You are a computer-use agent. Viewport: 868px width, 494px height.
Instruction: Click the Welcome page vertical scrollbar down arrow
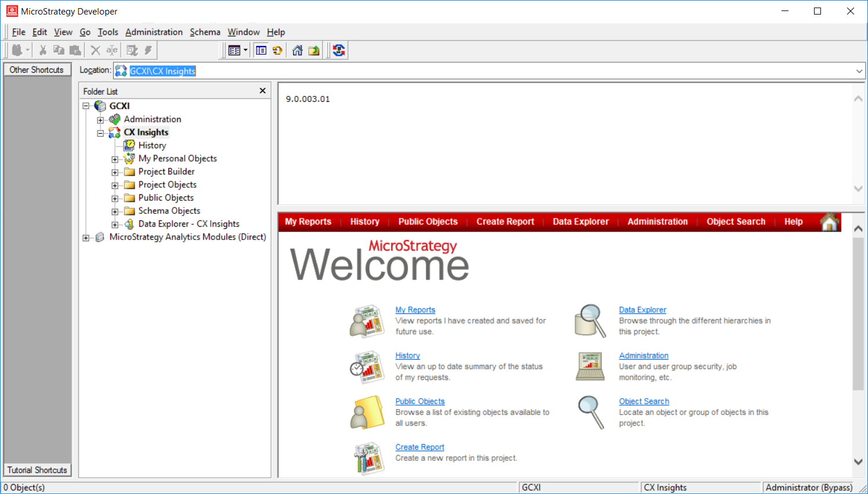click(858, 461)
